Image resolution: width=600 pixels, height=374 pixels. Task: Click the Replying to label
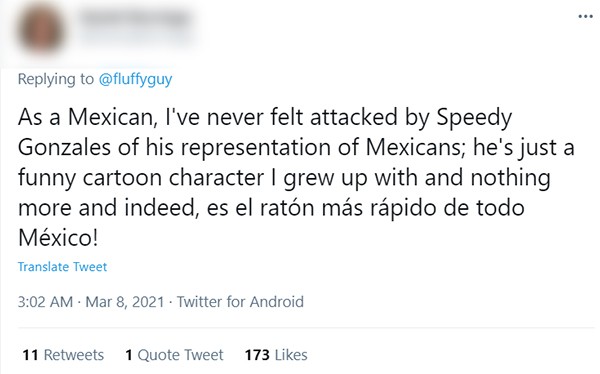(x=55, y=79)
